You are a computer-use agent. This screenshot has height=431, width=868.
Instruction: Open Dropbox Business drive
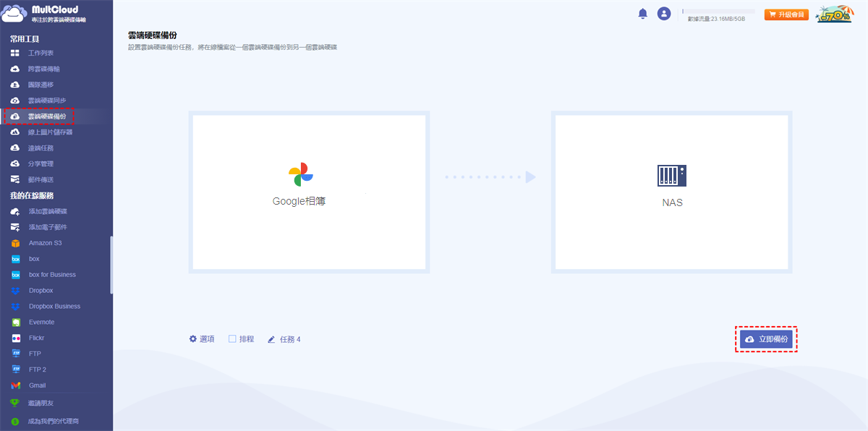(46, 307)
